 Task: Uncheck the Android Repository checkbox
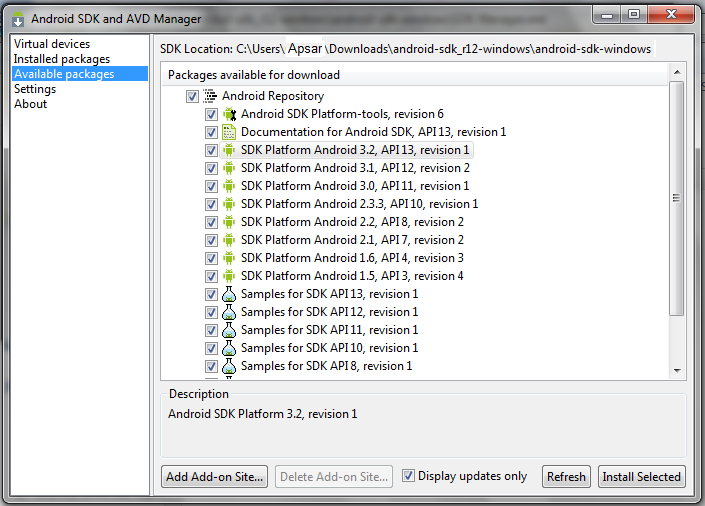pyautogui.click(x=192, y=96)
